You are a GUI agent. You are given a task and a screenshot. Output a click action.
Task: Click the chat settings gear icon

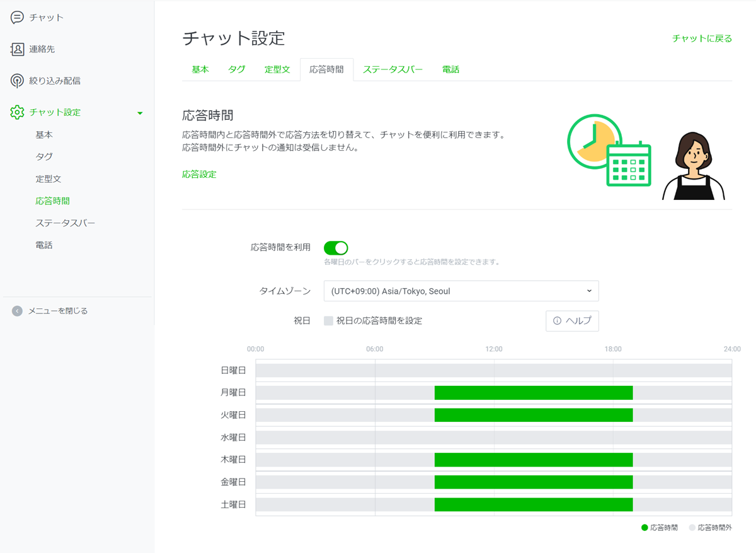pyautogui.click(x=17, y=112)
